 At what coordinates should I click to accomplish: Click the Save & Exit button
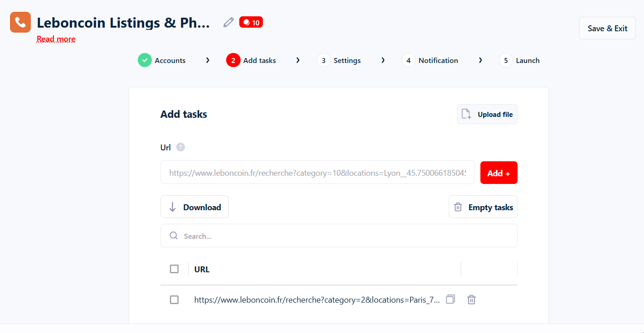[607, 28]
